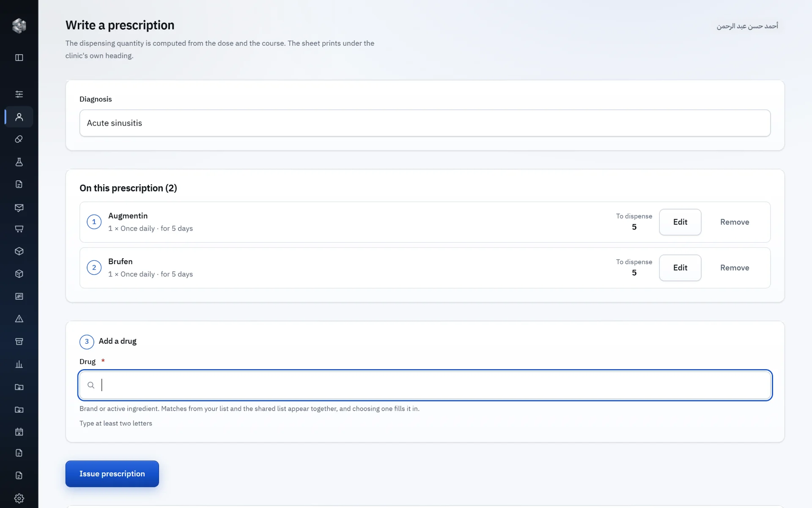Click the 'On this prescription (2)' heading

pos(128,188)
